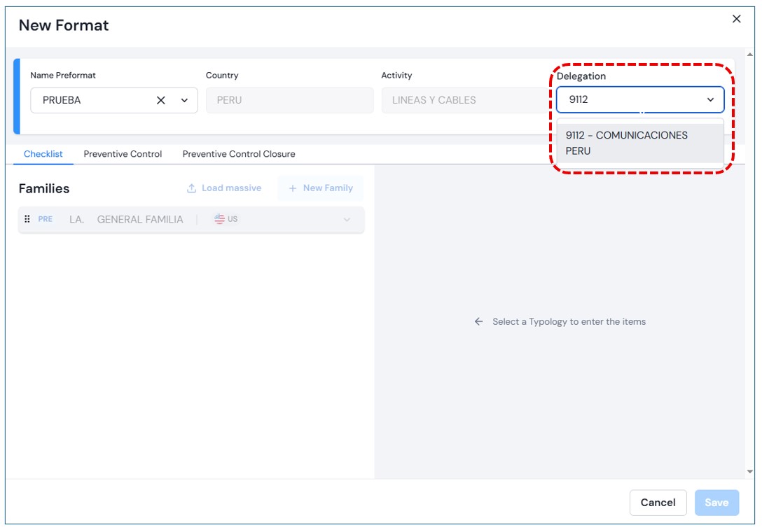
Task: Click the upload icon beside Load massive
Action: 191,188
